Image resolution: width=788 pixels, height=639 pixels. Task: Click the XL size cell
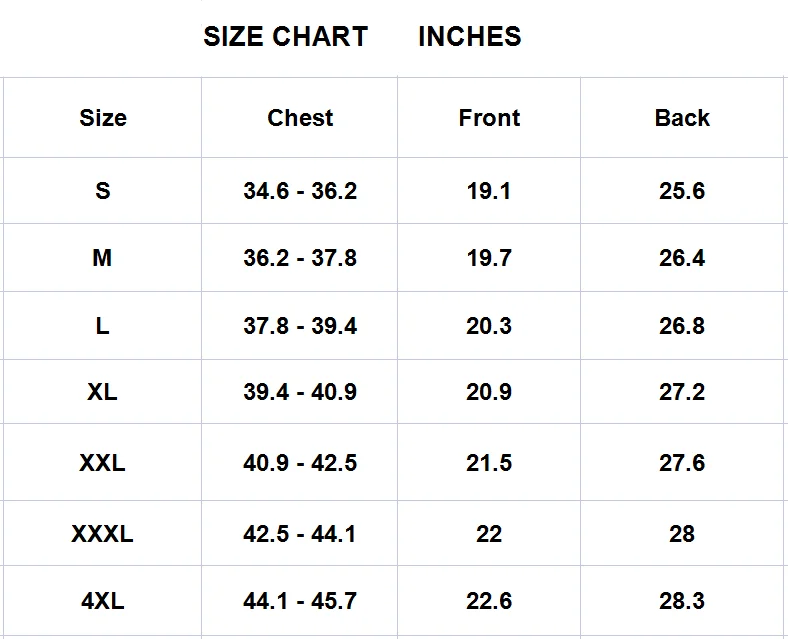point(103,392)
